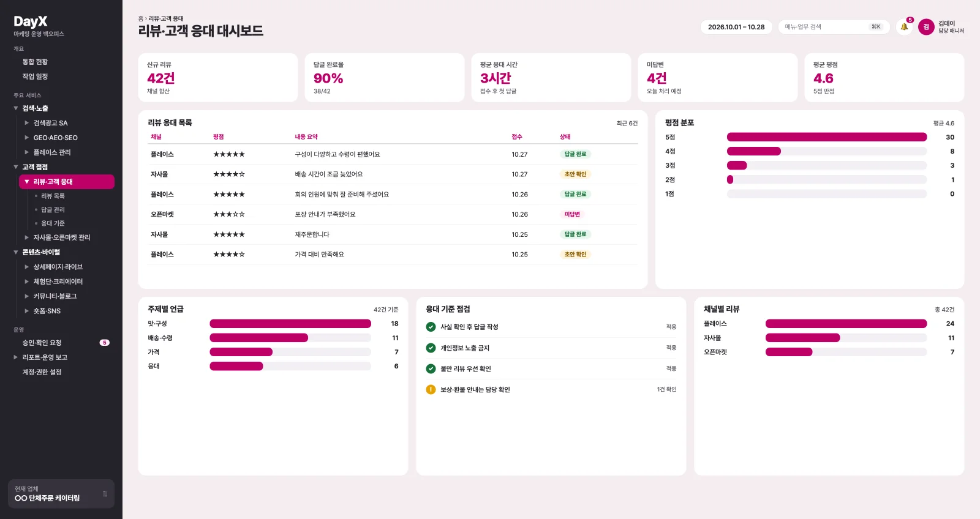The width and height of the screenshot is (980, 519).
Task: Click the ⌘K shortcut badge
Action: coord(876,27)
